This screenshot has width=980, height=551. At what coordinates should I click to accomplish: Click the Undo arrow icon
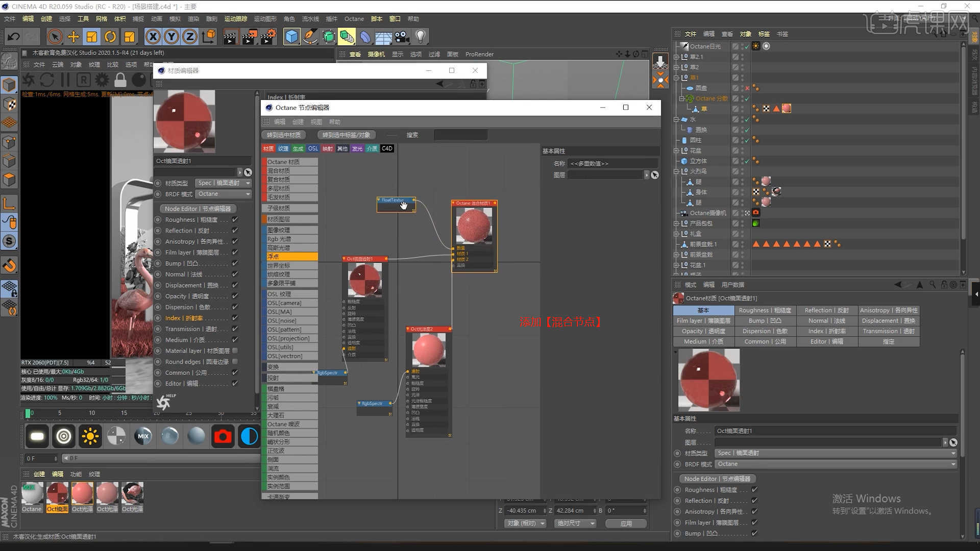13,37
